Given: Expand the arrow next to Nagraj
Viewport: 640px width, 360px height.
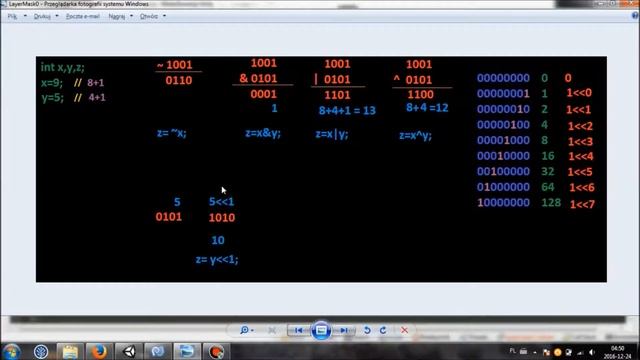Looking at the screenshot, I should point(131,16).
